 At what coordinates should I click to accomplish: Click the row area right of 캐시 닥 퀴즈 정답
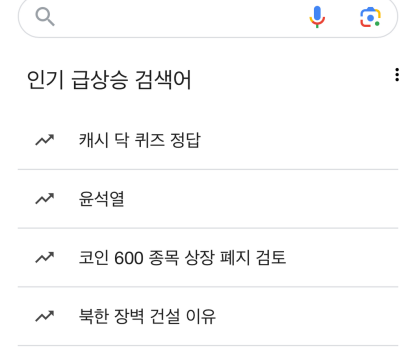coord(299,140)
